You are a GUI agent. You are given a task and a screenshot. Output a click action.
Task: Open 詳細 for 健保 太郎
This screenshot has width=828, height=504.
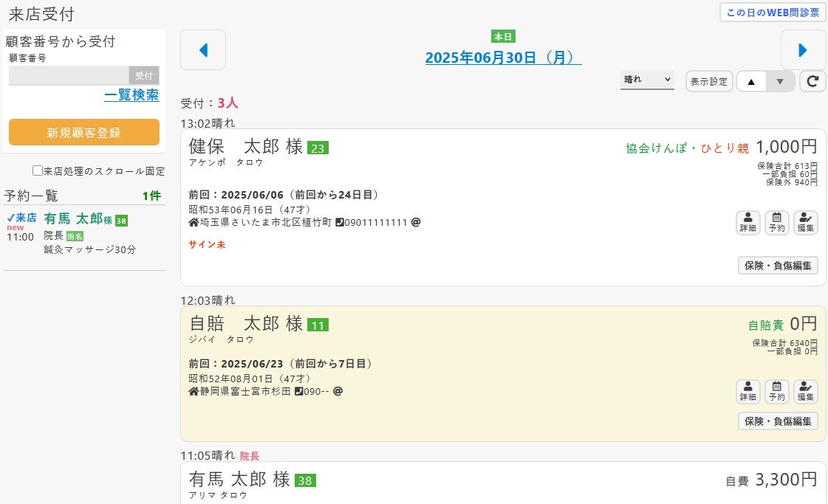[x=747, y=223]
